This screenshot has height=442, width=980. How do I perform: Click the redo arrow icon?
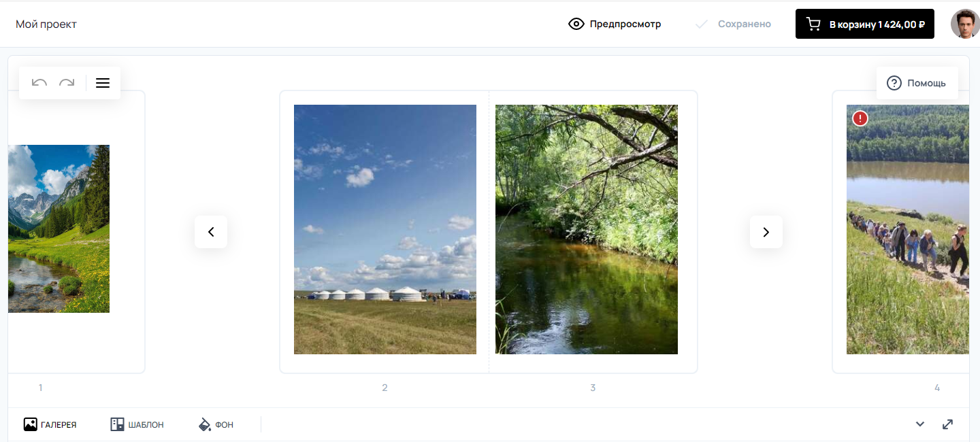click(x=67, y=83)
